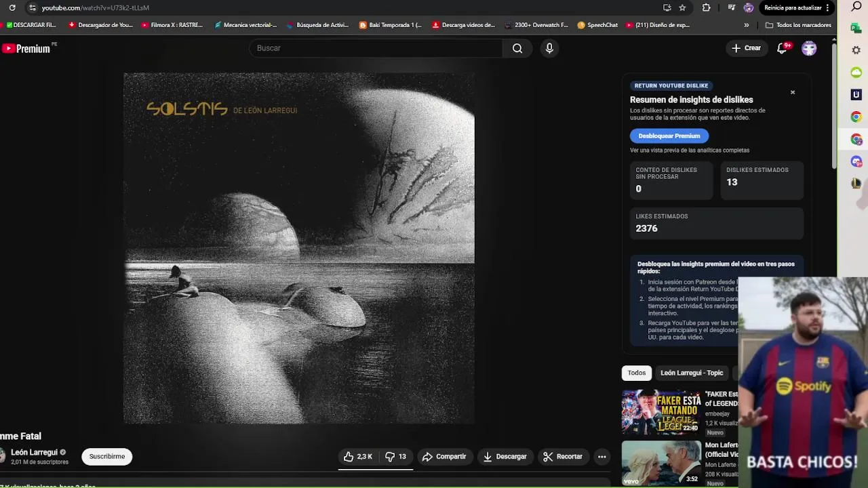This screenshot has width=868, height=488.
Task: Open the DESCARGAR Fil... bookmark
Action: coord(31,25)
